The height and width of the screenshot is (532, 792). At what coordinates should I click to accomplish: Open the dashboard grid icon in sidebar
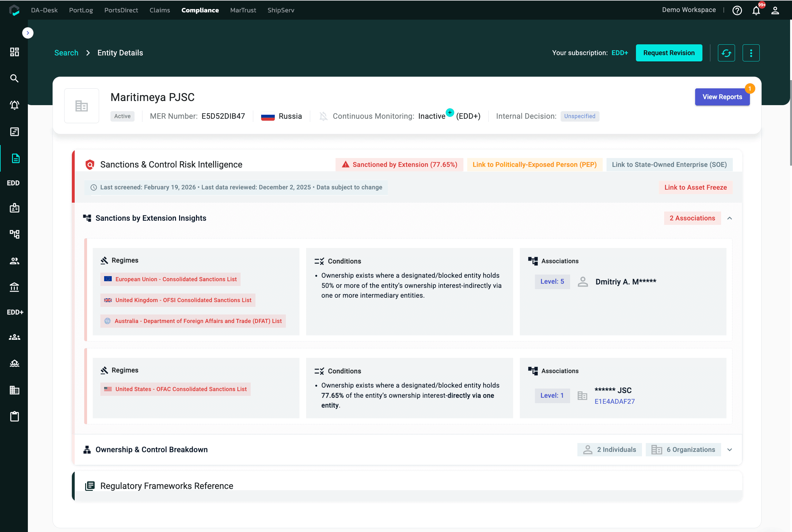(x=14, y=52)
